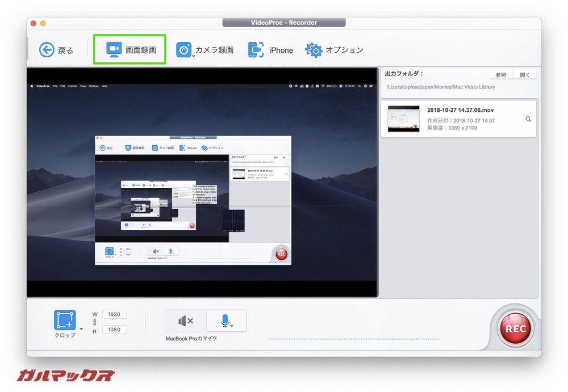Select the iPhone recording mode icon

click(255, 49)
